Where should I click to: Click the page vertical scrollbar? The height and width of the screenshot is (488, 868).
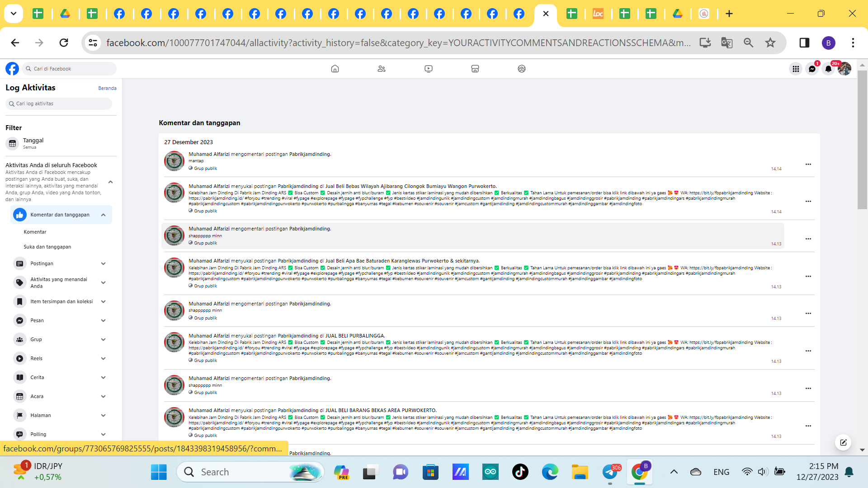tap(862, 140)
